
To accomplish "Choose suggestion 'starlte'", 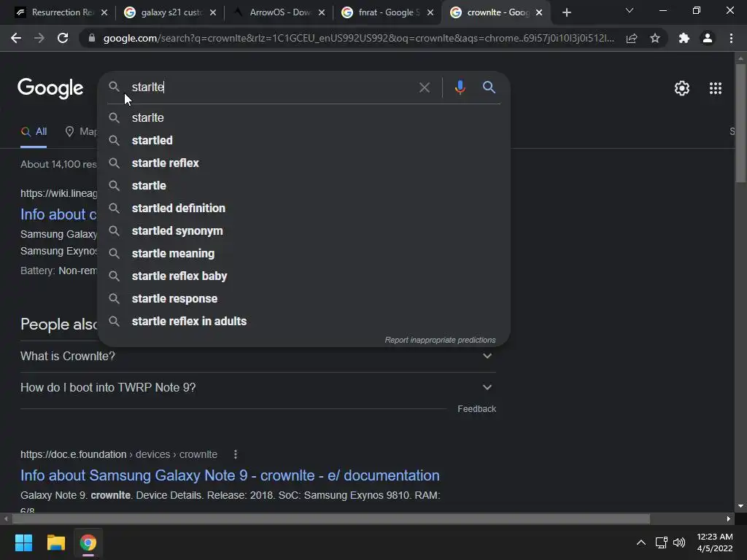I will tap(304, 117).
